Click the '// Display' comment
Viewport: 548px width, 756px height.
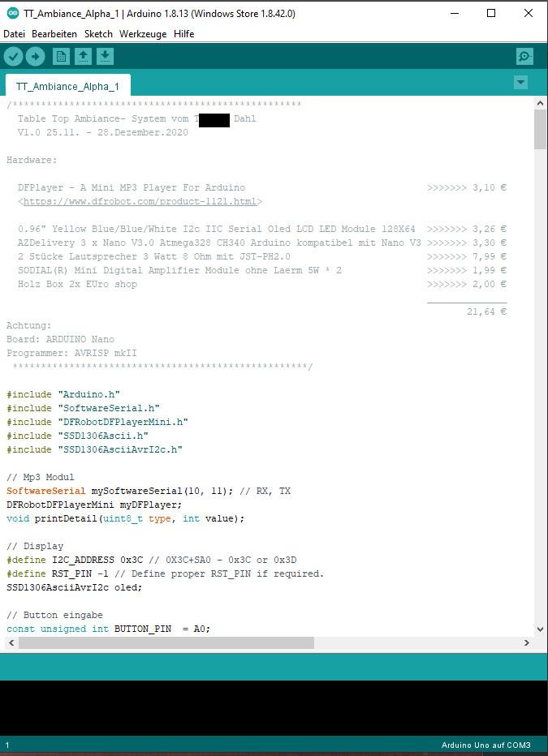click(35, 546)
